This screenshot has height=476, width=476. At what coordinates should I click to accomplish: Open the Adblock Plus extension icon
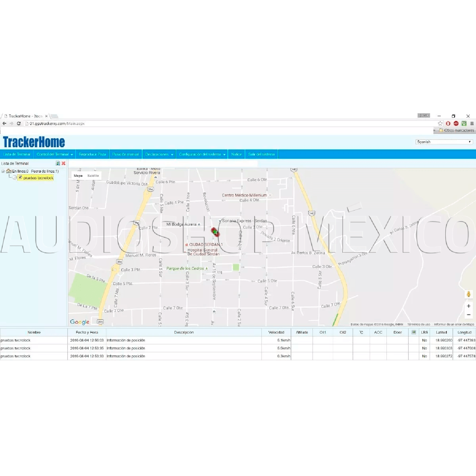coord(456,123)
